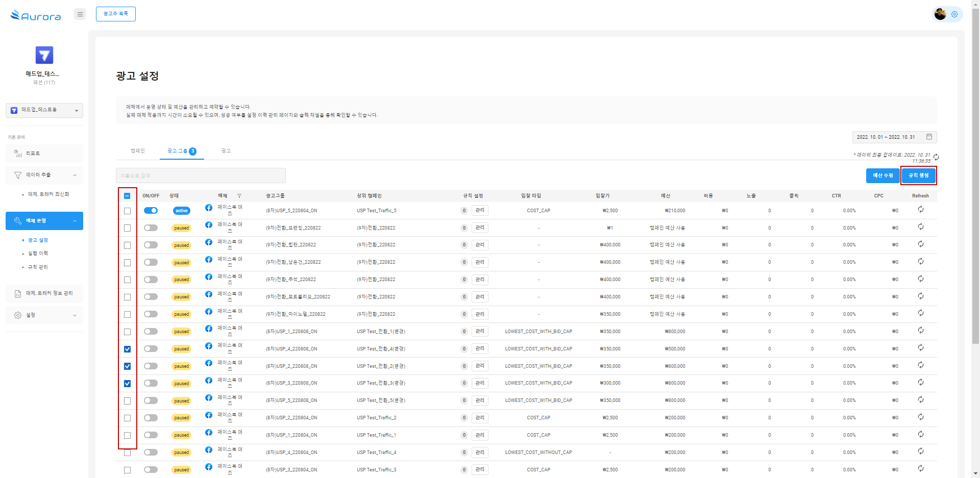Open settings via top-right gear icon

pyautogui.click(x=954, y=14)
